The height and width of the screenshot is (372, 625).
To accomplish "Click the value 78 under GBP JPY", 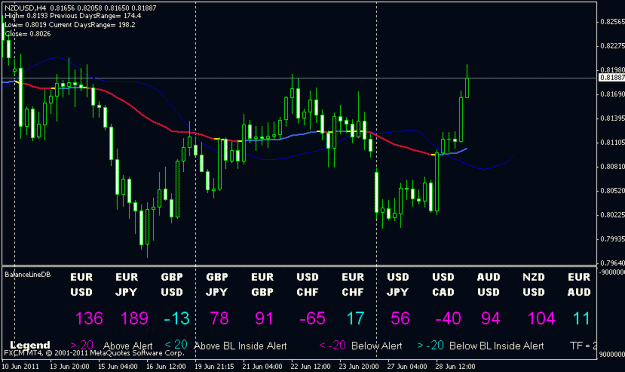I will [x=219, y=318].
